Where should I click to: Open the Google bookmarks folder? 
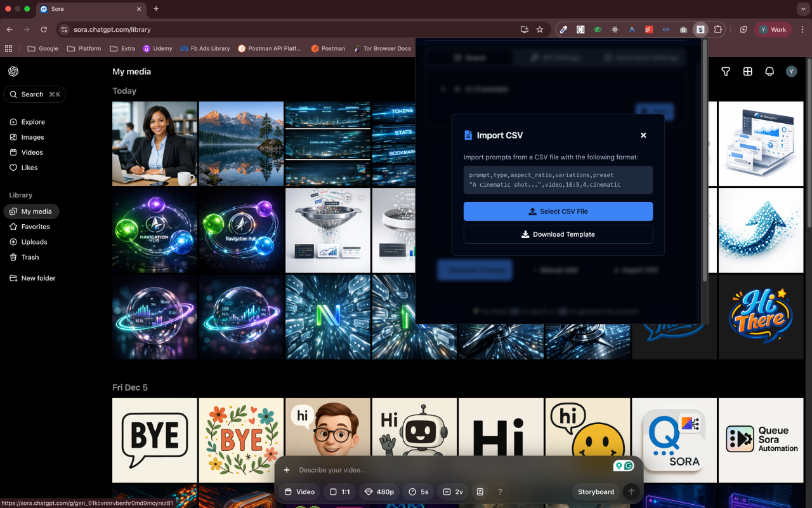[43, 48]
